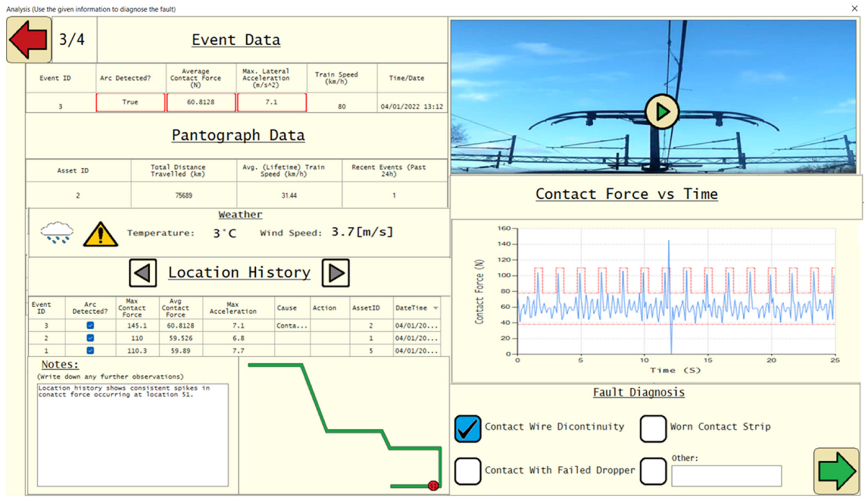
Task: Click the green next arrow button
Action: click(x=836, y=471)
